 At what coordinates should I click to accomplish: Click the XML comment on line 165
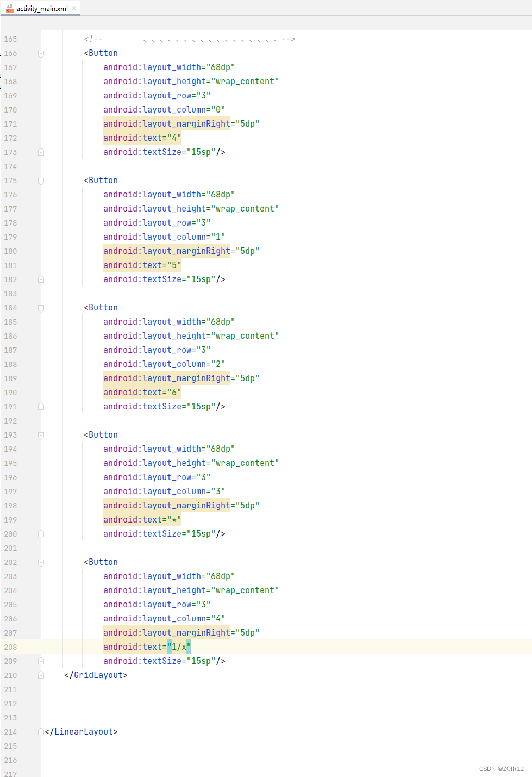[190, 39]
